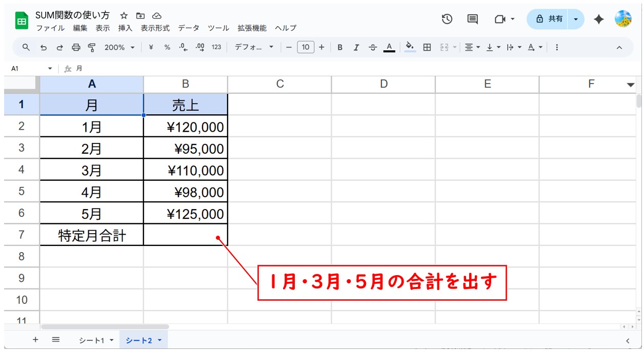Toggle italic formatting

(x=356, y=47)
